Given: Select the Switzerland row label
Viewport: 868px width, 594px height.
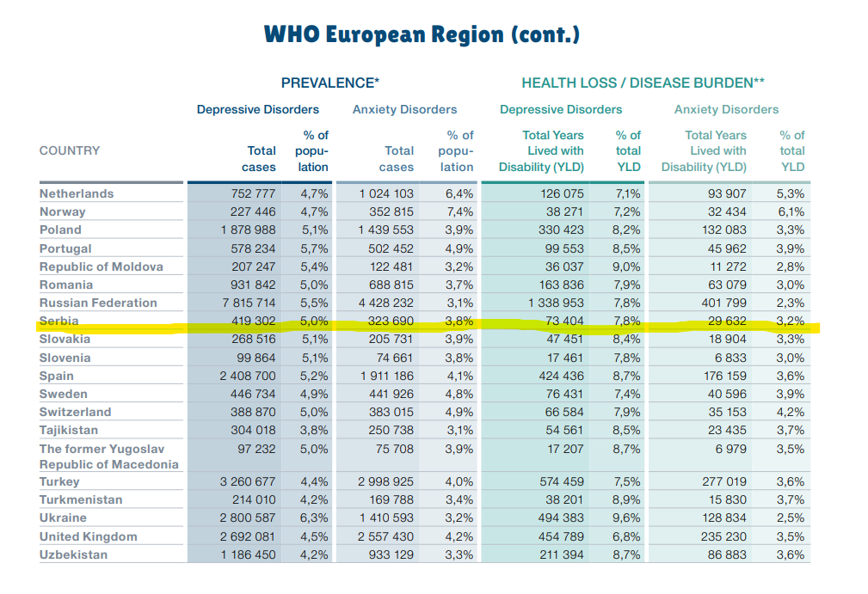Looking at the screenshot, I should [76, 412].
